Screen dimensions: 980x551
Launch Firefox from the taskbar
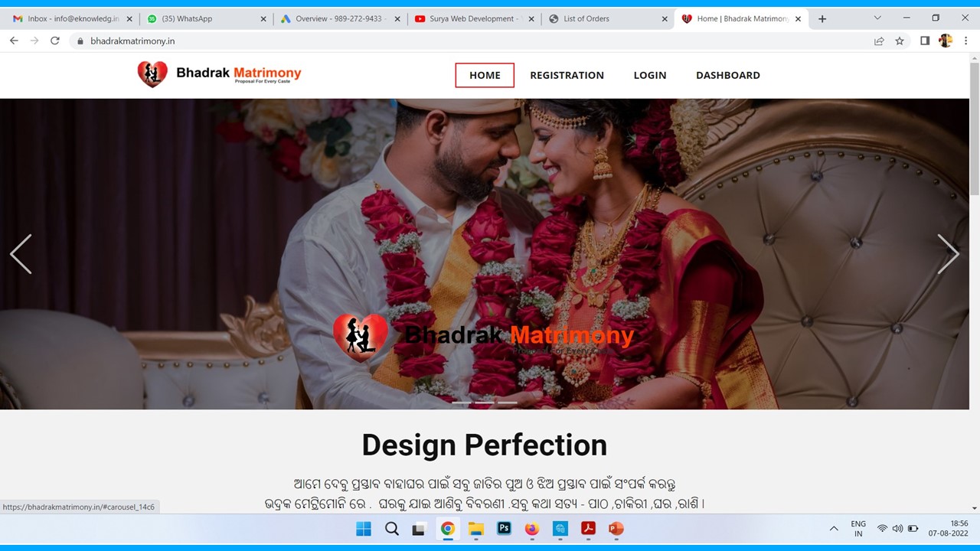[x=532, y=529]
